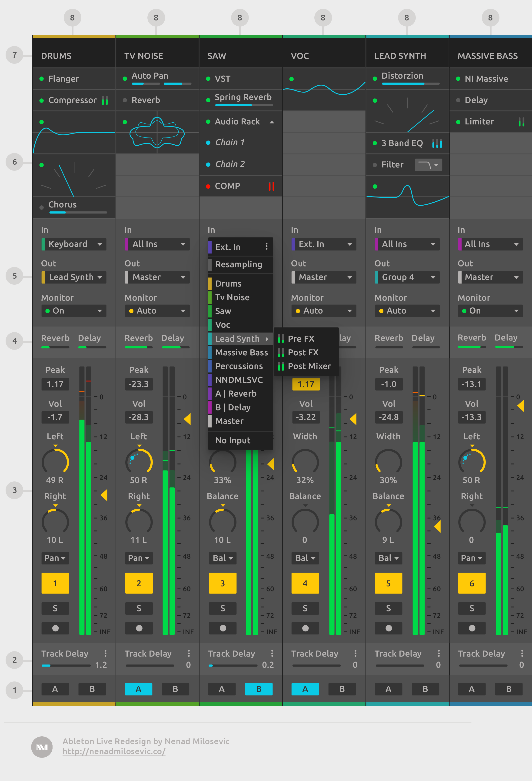Viewport: 532px width, 781px height.
Task: Click the filter curve icon beside Filter
Action: (x=428, y=164)
